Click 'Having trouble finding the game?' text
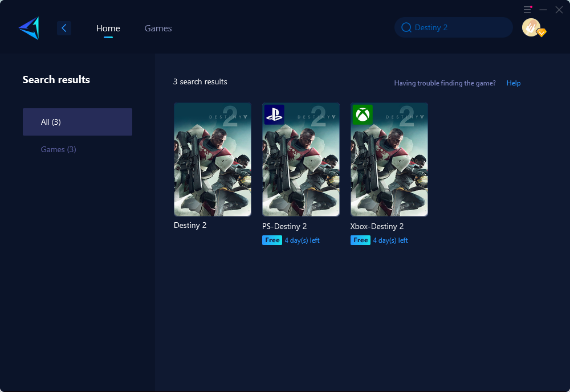The width and height of the screenshot is (570, 392). pyautogui.click(x=445, y=83)
